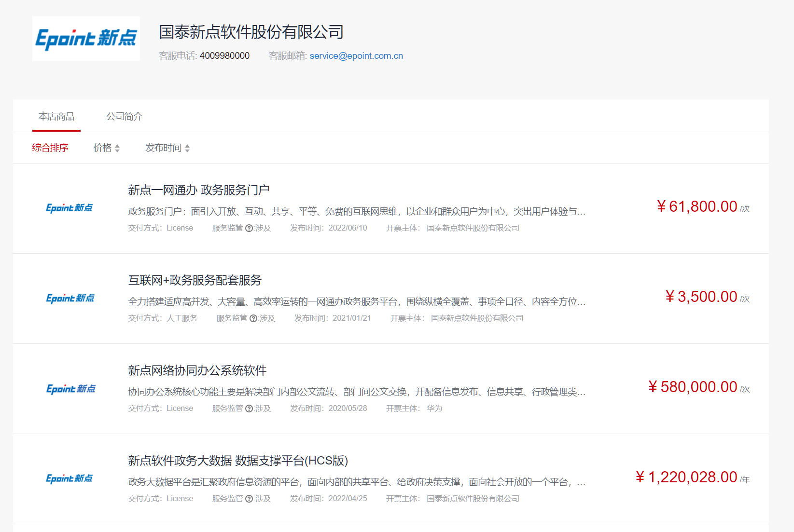Click the ¥580,000.00 price of 协同办公系统
This screenshot has width=794, height=532.
[693, 387]
